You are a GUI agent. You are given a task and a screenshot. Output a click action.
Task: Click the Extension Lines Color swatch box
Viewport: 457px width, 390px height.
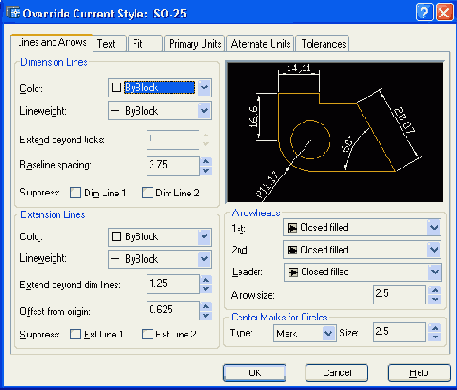point(116,237)
